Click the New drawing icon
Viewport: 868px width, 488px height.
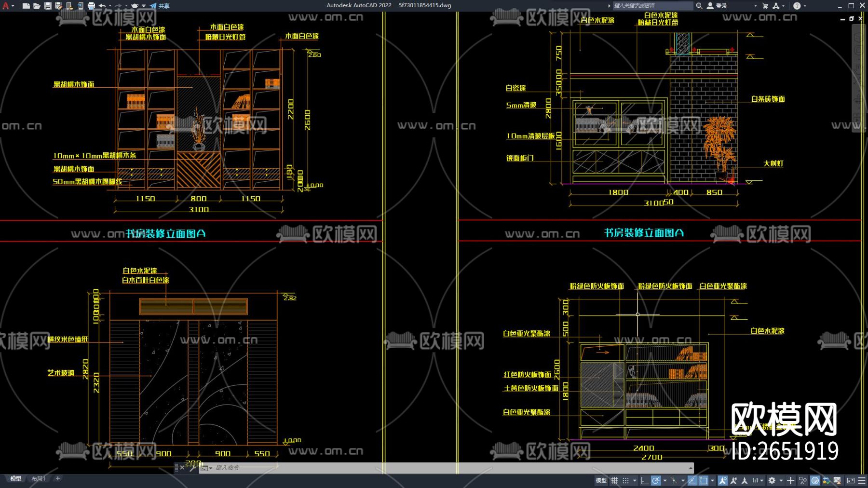click(x=26, y=6)
